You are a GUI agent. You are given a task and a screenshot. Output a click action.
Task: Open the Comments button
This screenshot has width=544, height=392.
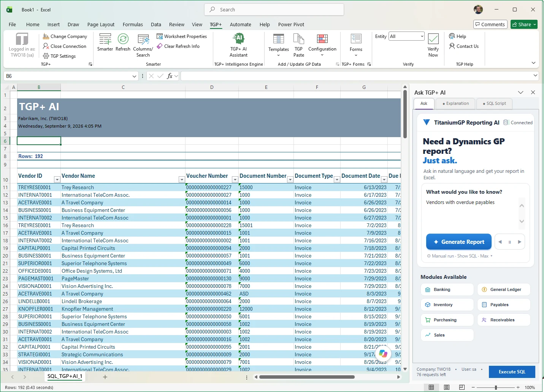490,24
